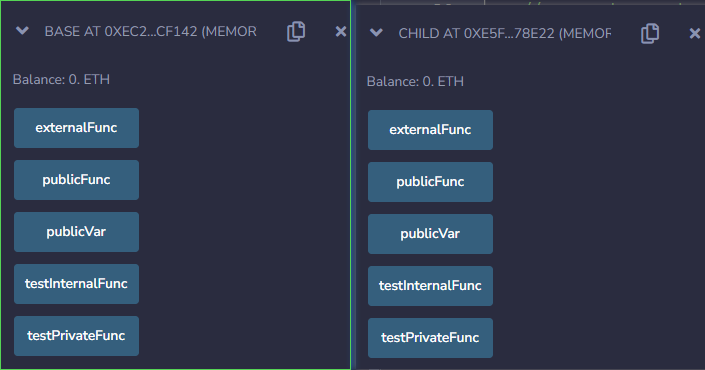
Task: Read publicVar on the CHILD contract
Action: [430, 234]
